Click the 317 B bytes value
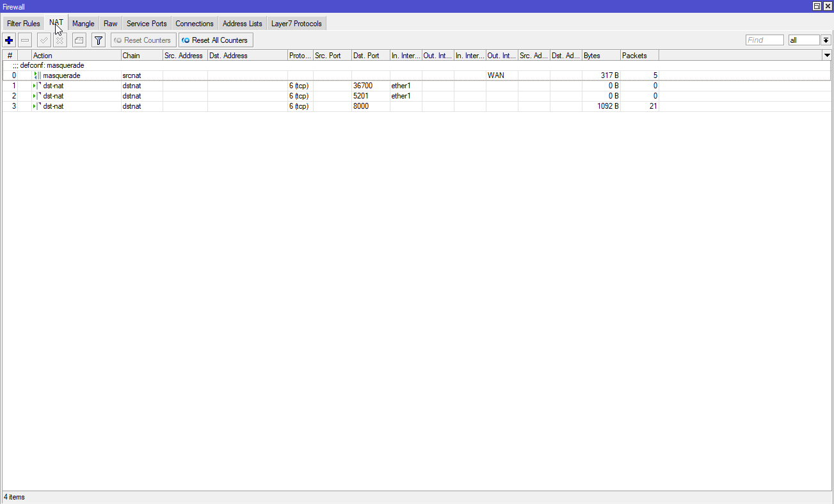Image resolution: width=834 pixels, height=504 pixels. point(610,75)
